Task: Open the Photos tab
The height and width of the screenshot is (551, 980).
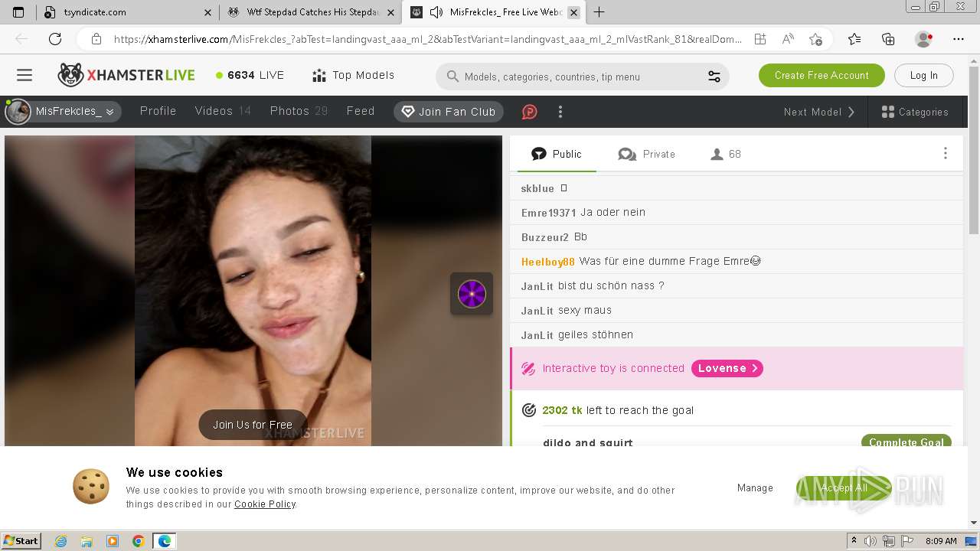Action: pyautogui.click(x=299, y=111)
